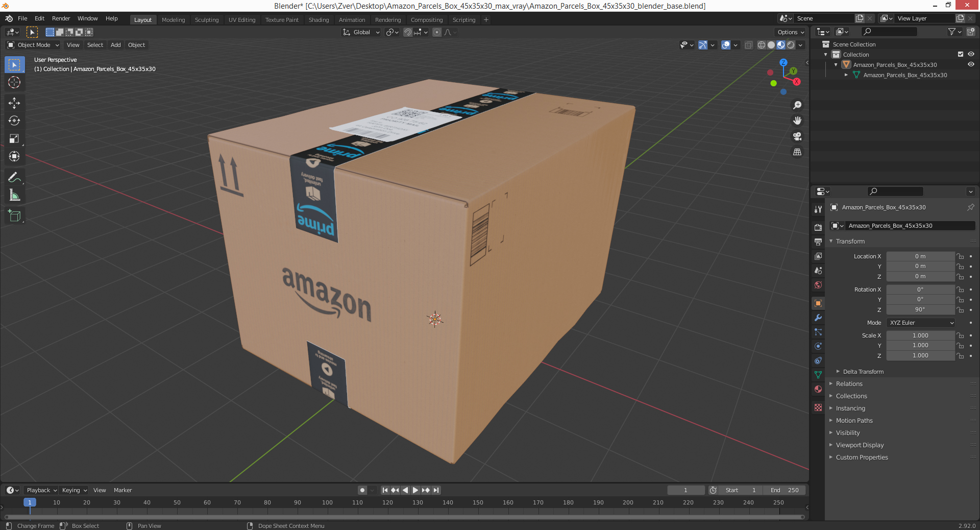Screen dimensions: 980x530
Task: Pin the properties editor context
Action: [x=970, y=207]
